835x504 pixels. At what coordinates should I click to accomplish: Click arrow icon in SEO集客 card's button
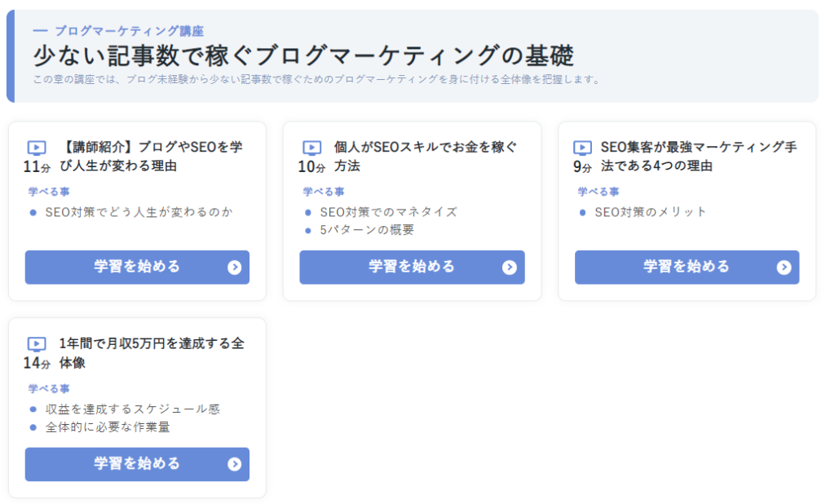pyautogui.click(x=784, y=267)
